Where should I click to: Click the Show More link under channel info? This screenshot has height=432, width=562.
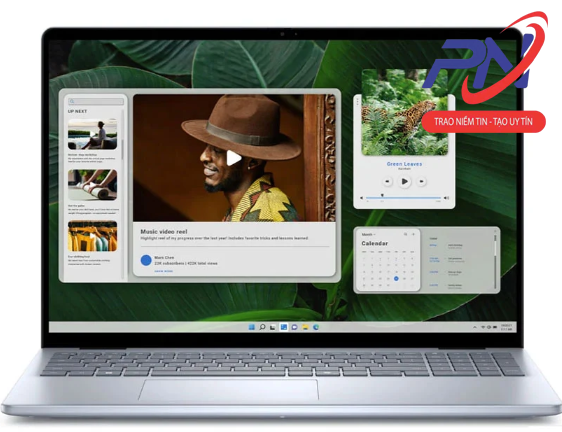click(x=163, y=271)
